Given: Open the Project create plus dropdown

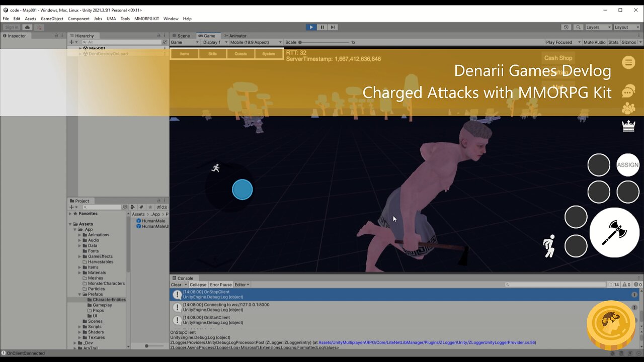Looking at the screenshot, I should [x=73, y=207].
